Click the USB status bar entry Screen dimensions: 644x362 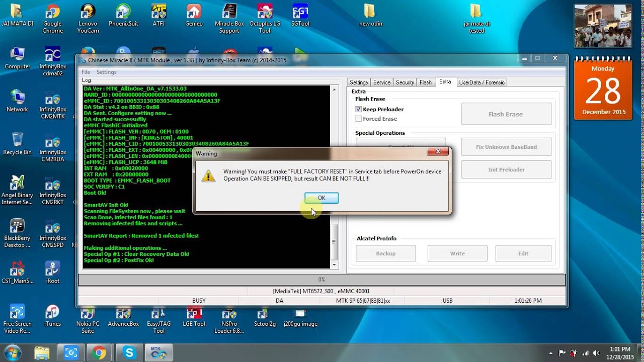[447, 301]
